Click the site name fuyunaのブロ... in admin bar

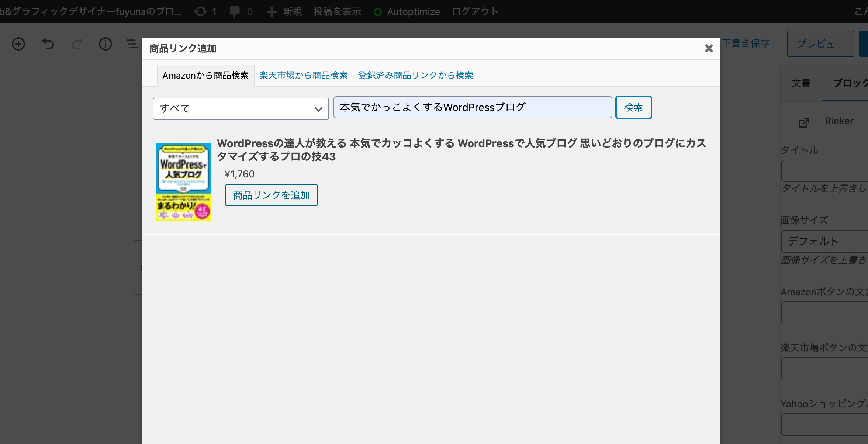click(x=91, y=12)
